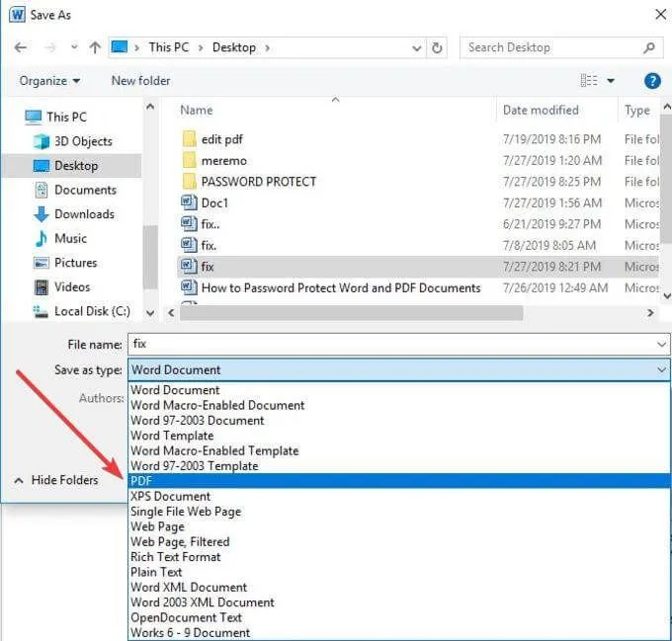The image size is (672, 641).
Task: Select Desktop in the navigation pane
Action: 71,165
